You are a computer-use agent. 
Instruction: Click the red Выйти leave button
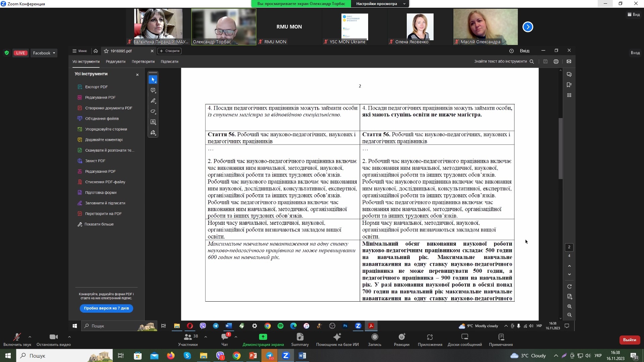click(629, 340)
